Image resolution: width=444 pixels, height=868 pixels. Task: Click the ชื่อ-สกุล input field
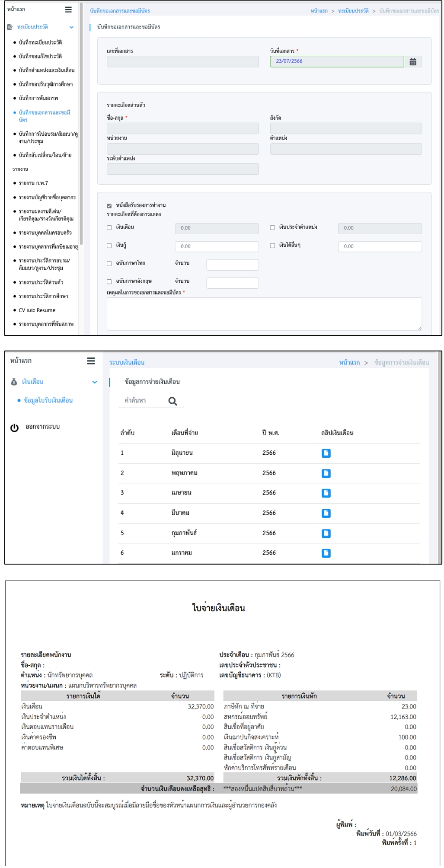point(182,128)
